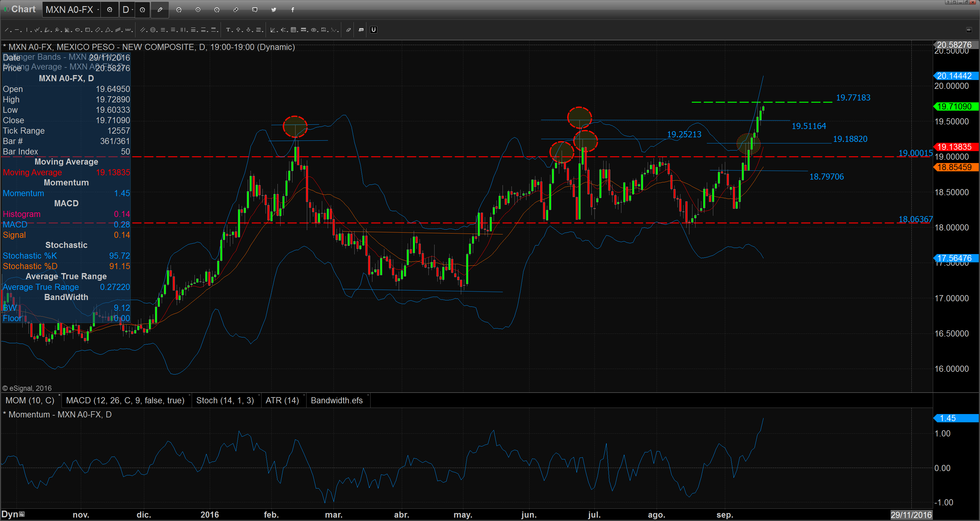
Task: Click the Stochastic %K value 95.72
Action: (x=119, y=256)
